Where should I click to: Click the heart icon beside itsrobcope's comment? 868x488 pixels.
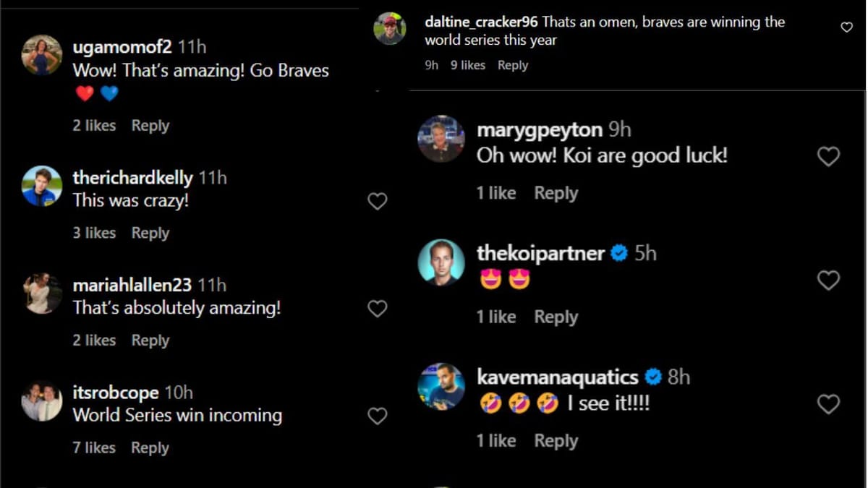377,416
